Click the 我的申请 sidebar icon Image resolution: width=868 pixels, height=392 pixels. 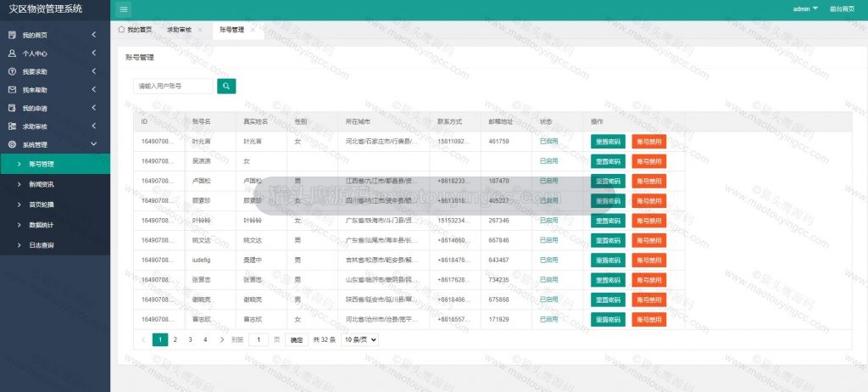pos(12,108)
